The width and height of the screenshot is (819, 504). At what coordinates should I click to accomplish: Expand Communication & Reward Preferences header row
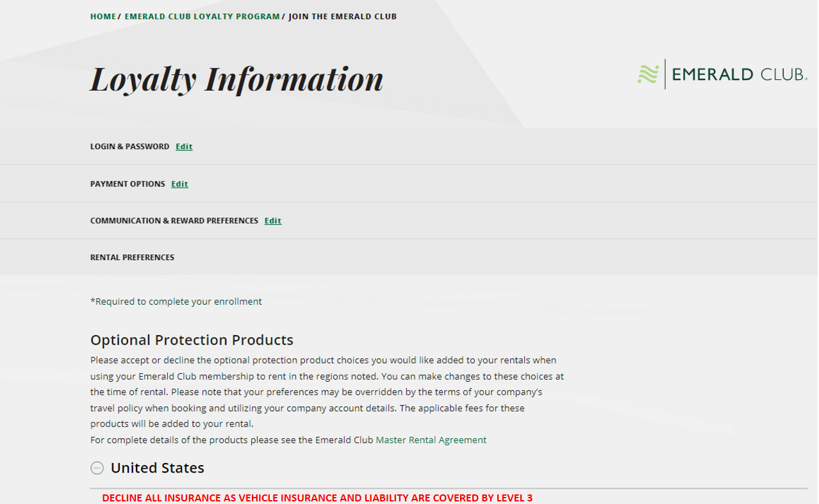pyautogui.click(x=409, y=221)
